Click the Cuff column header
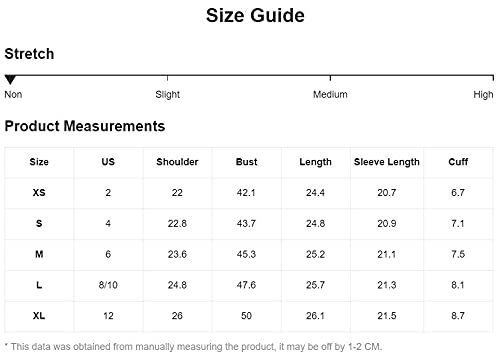Screen dimensions: 500x364 click(x=458, y=162)
